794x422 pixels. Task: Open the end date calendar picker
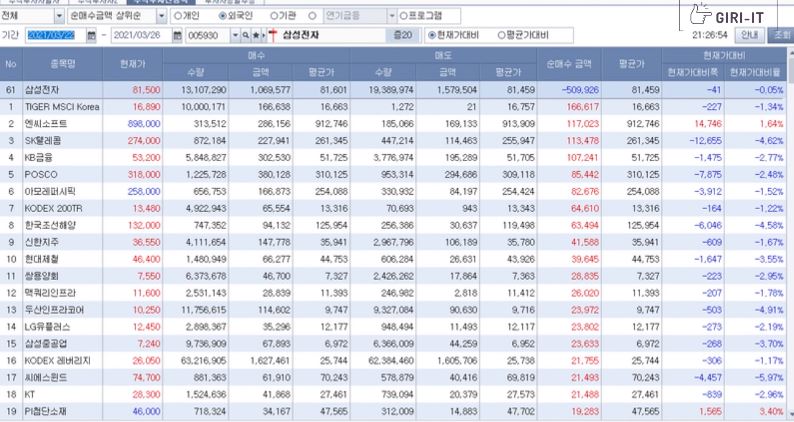(x=177, y=35)
